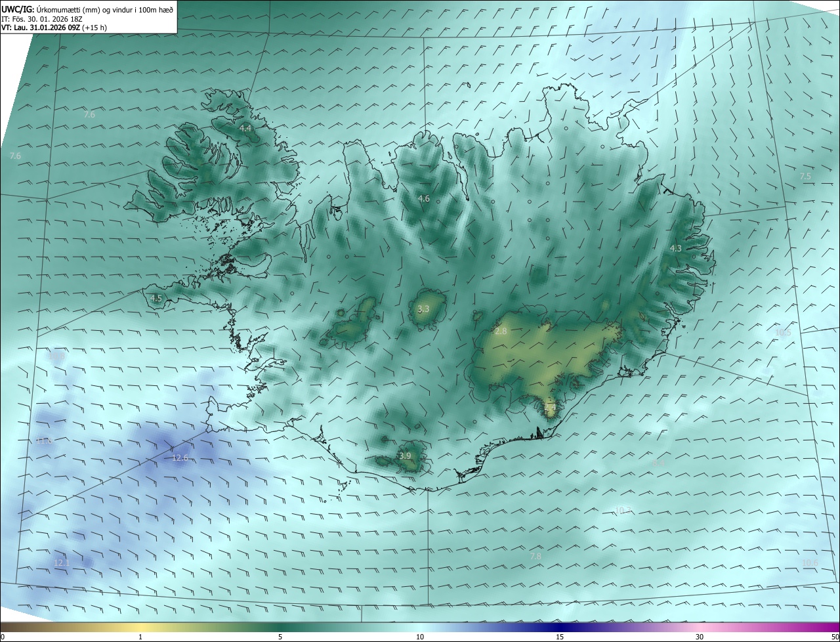Click the 10.3 value label offshore
840x642 pixels.
click(x=623, y=510)
